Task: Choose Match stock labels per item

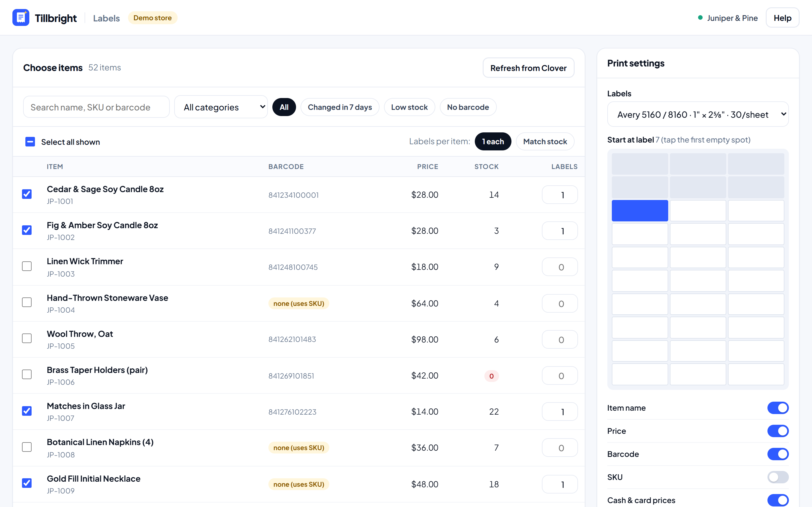Action: 545,141
